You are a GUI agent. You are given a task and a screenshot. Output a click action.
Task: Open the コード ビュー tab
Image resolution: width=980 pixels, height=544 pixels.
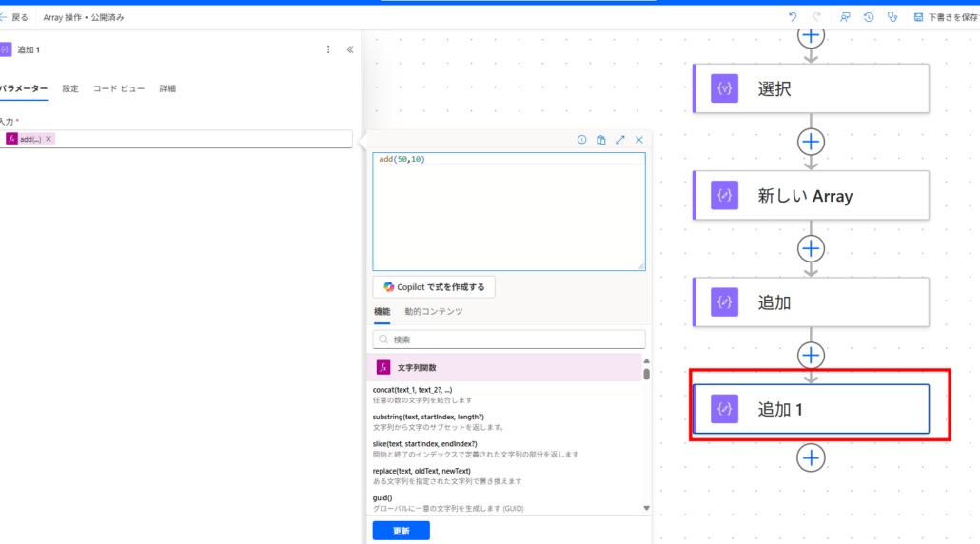(119, 88)
